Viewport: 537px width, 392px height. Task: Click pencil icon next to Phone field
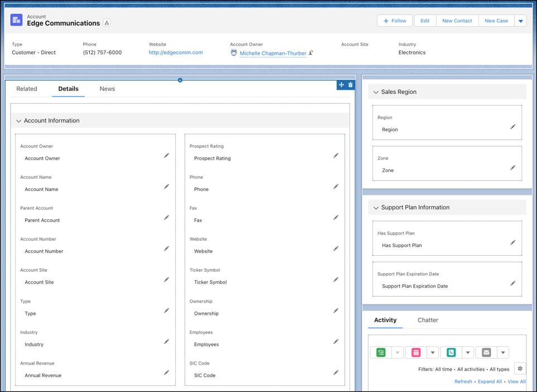[336, 187]
